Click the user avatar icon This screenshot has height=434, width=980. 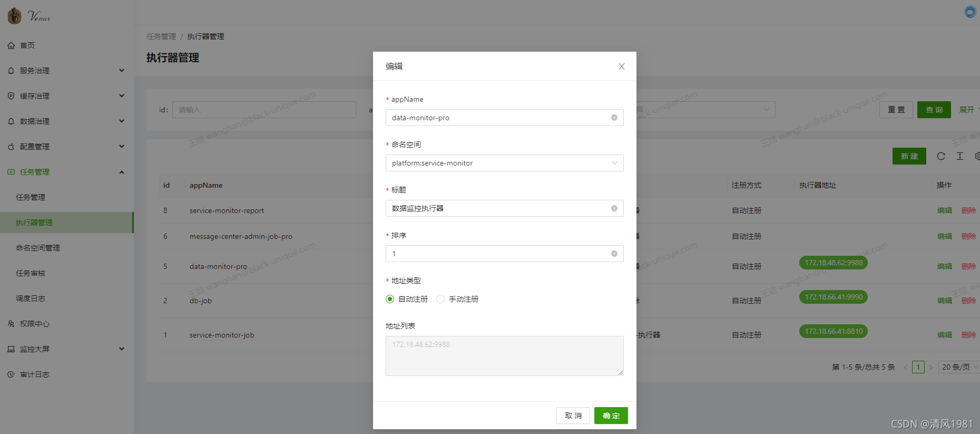tap(971, 12)
